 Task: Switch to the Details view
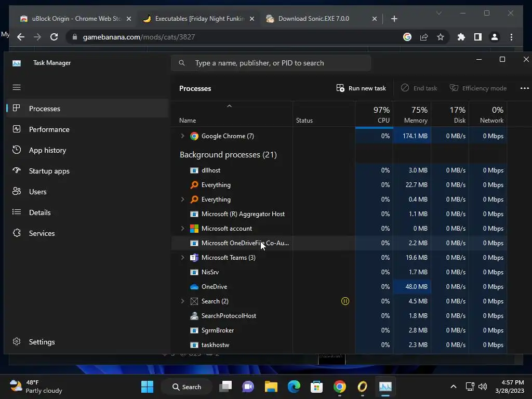(x=87, y=212)
